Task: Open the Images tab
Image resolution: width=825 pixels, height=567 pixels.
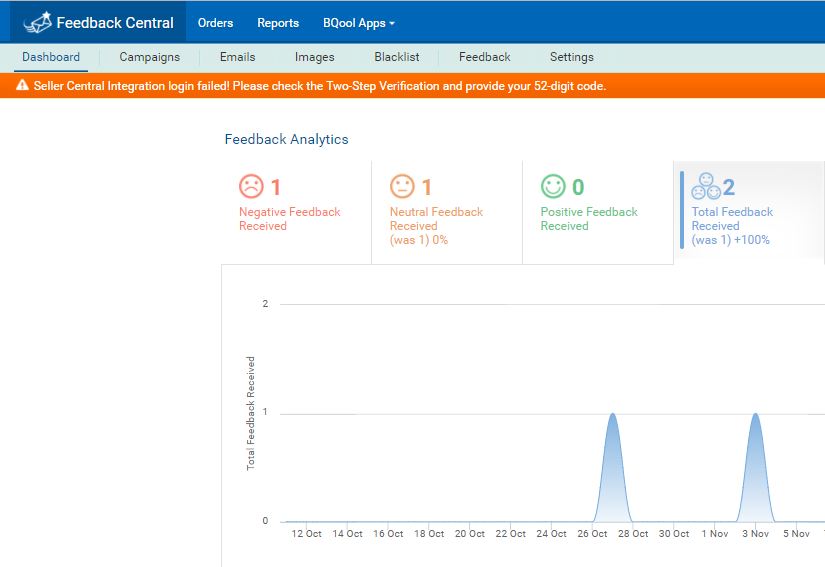Action: pos(314,57)
